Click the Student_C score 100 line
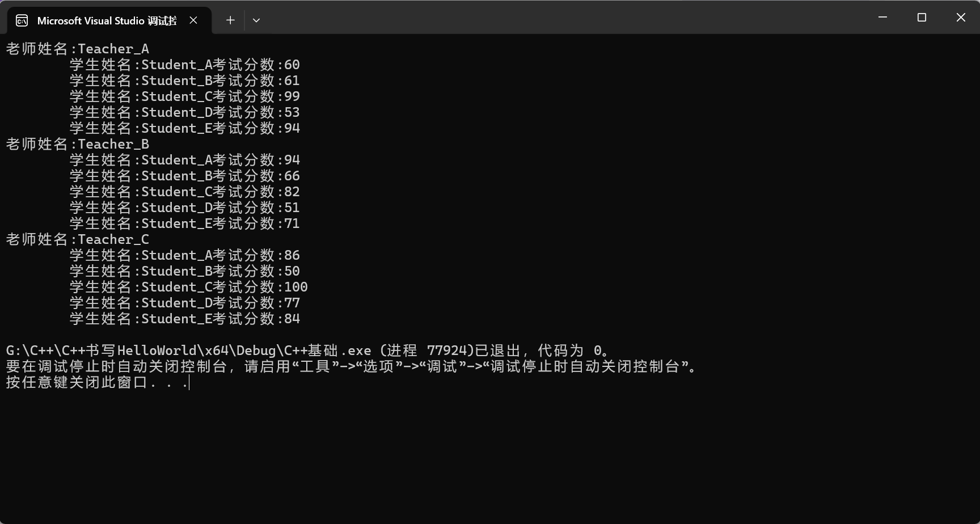 [189, 287]
